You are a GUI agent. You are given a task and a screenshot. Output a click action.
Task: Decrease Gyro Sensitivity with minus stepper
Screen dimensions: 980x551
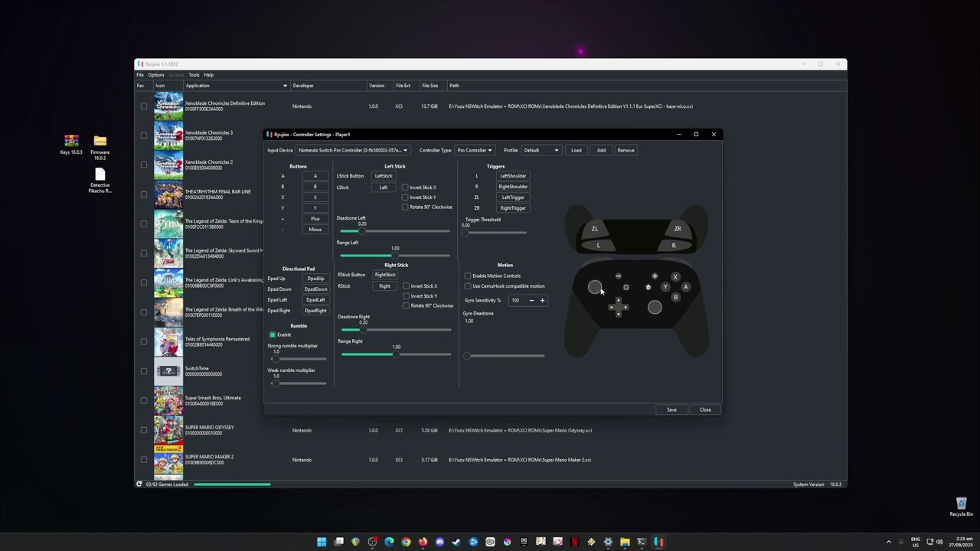click(531, 300)
